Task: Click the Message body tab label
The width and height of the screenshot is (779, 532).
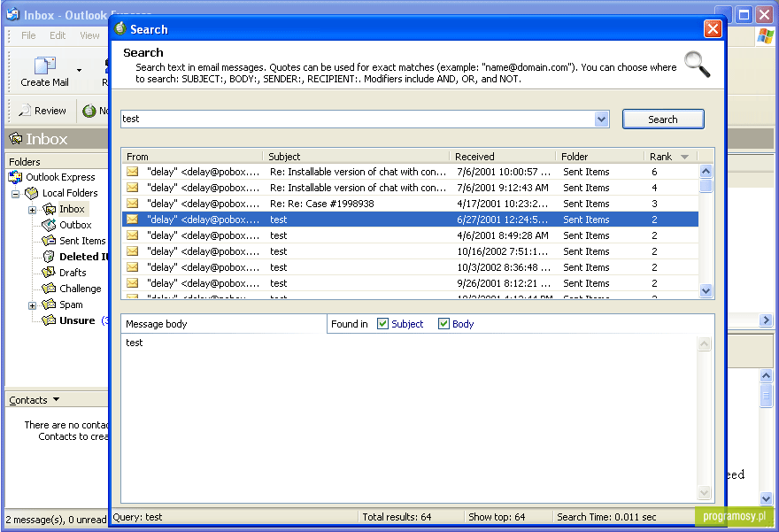Action: (157, 324)
